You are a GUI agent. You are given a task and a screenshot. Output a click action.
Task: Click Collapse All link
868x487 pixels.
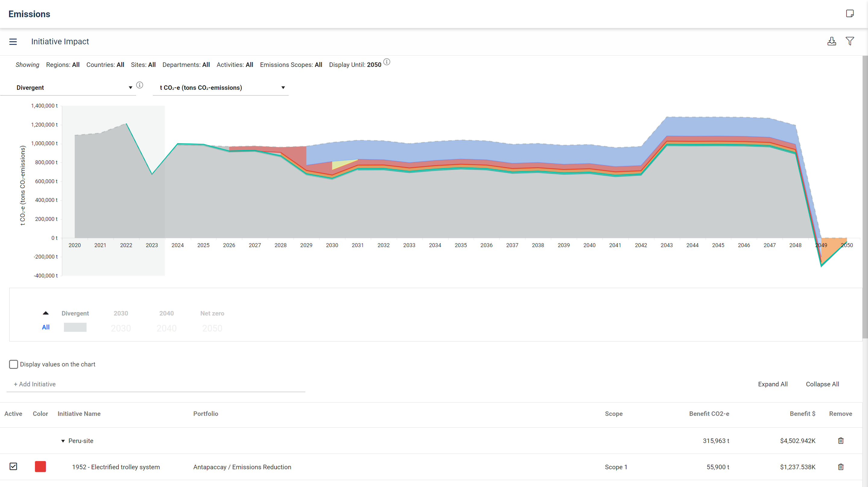822,384
